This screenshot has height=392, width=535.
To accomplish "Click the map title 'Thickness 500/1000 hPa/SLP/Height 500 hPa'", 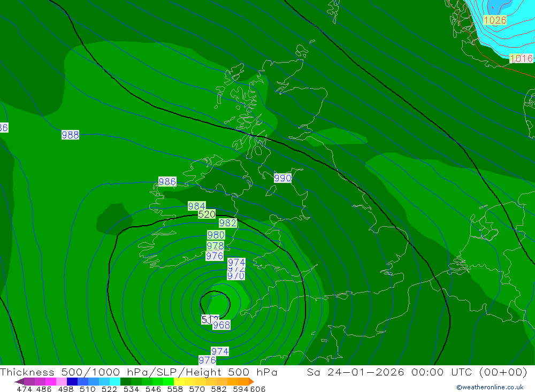I will [x=139, y=372].
